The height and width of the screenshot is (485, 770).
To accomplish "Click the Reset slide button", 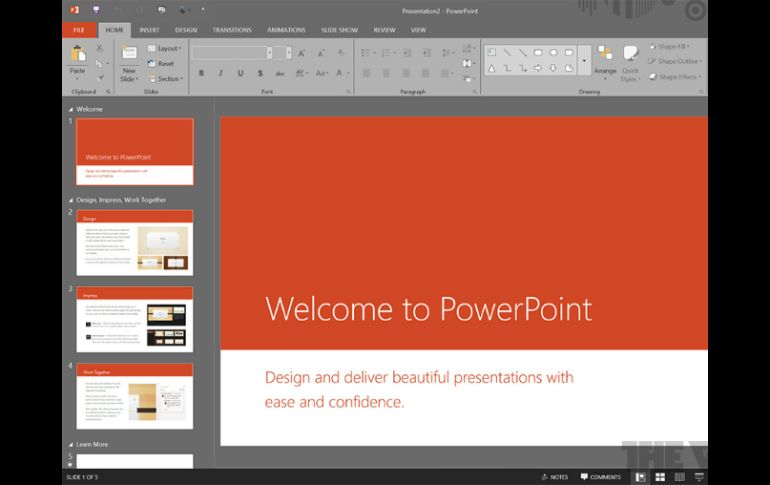I will point(161,63).
